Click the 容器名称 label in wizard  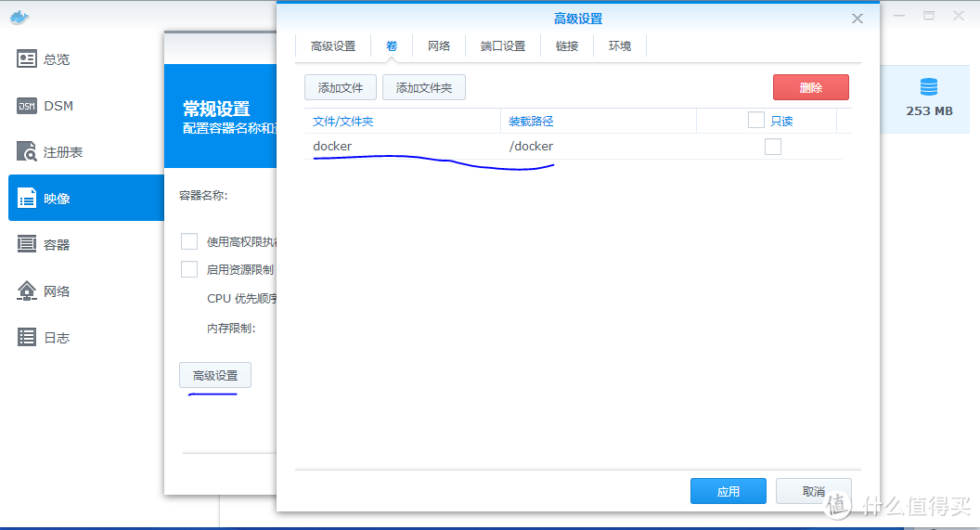pyautogui.click(x=203, y=196)
